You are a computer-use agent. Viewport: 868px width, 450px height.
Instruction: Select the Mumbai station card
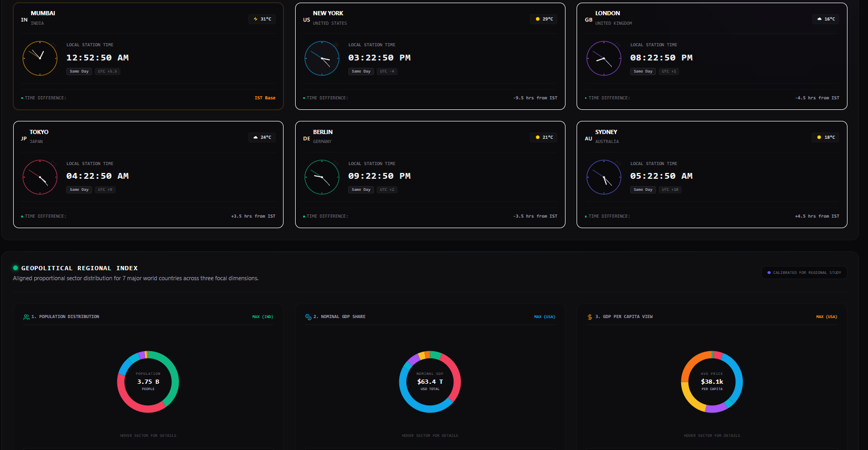pos(148,56)
